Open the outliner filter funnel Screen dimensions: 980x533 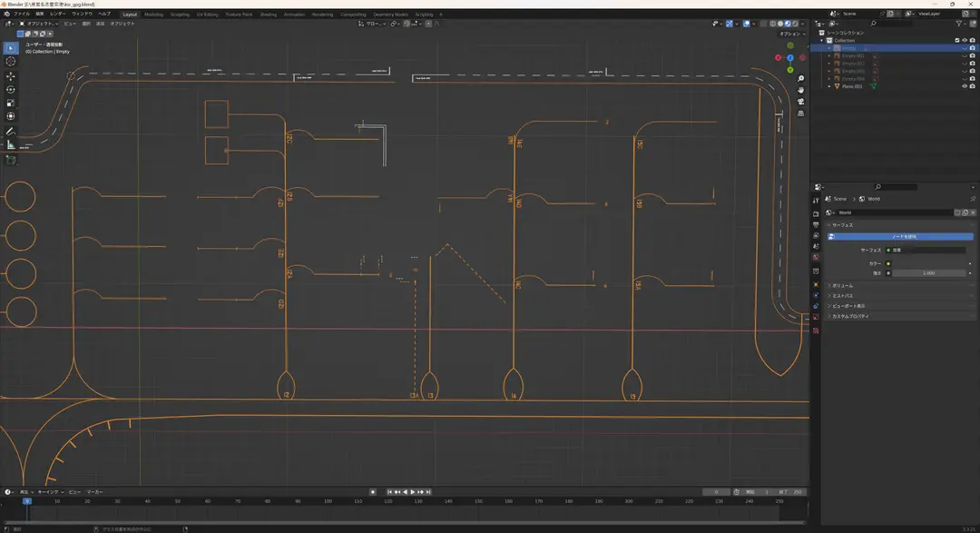coord(959,24)
